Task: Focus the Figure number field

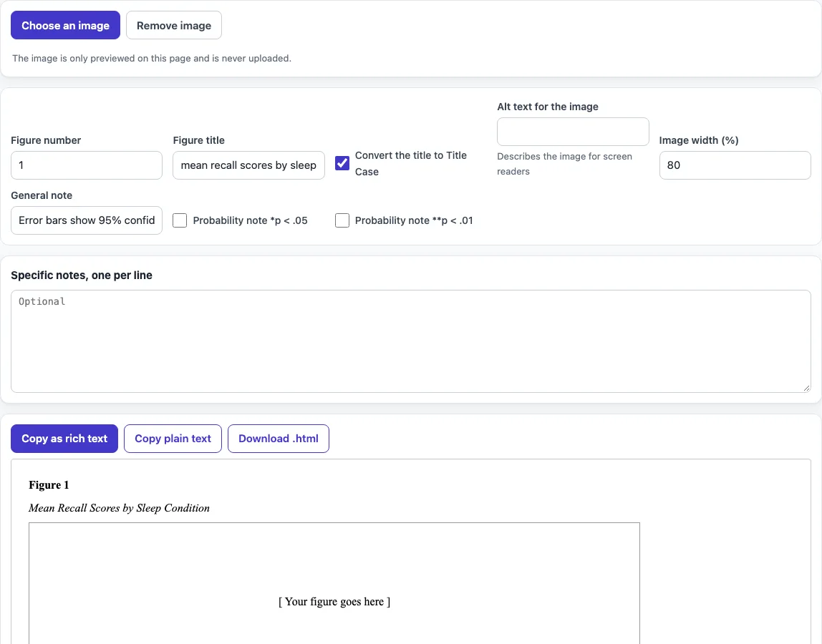Action: (87, 165)
